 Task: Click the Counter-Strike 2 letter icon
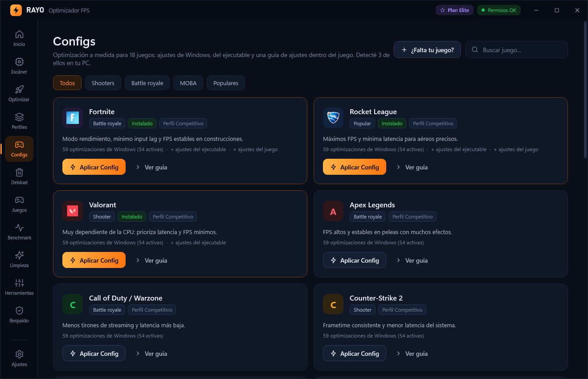point(333,304)
